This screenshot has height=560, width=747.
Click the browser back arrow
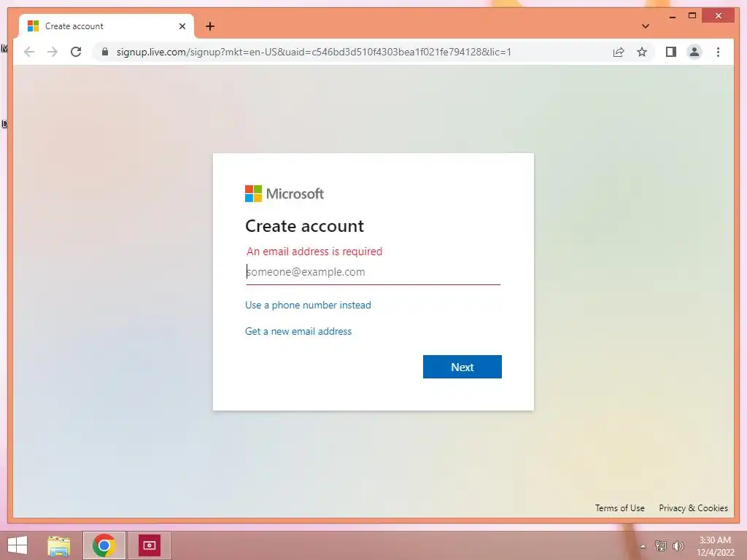coord(29,52)
